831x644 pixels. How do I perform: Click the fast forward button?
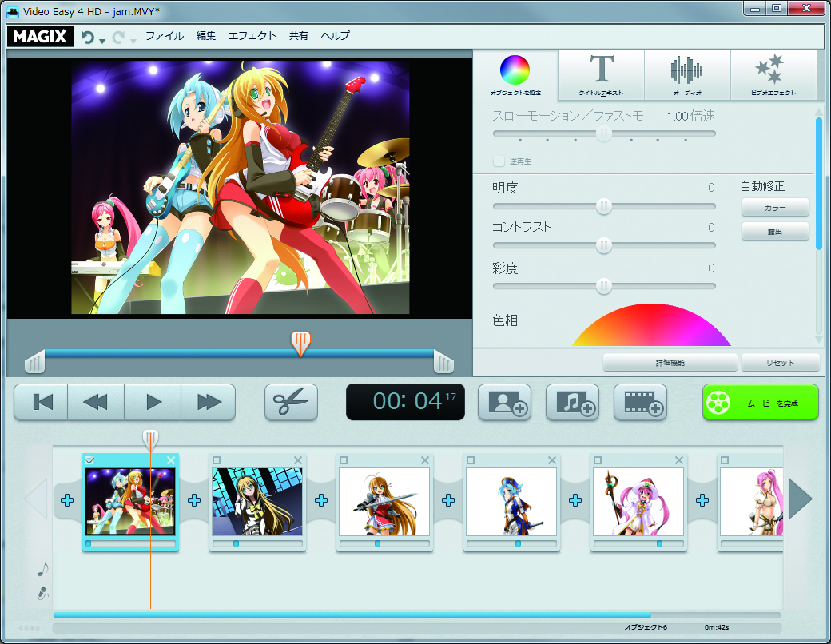coord(209,403)
